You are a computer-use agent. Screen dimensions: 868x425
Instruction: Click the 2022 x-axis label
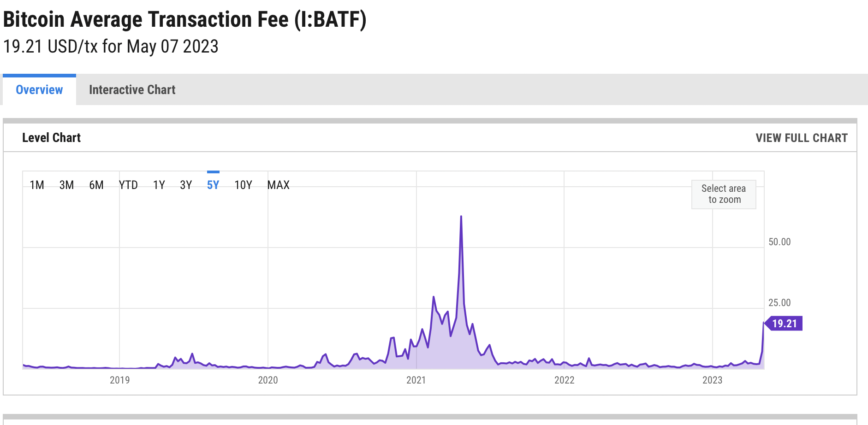pyautogui.click(x=564, y=380)
